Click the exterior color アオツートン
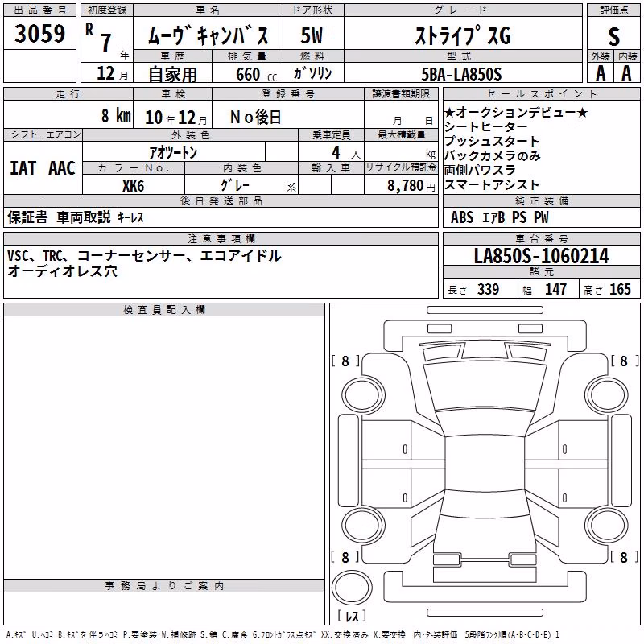644x644 pixels. click(x=173, y=152)
